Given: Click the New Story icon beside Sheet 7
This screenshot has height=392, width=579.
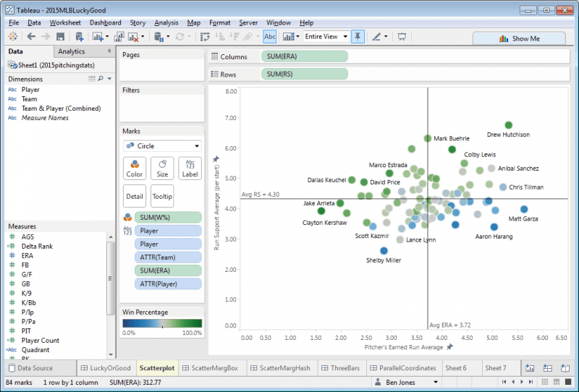Looking at the screenshot, I should click(565, 368).
